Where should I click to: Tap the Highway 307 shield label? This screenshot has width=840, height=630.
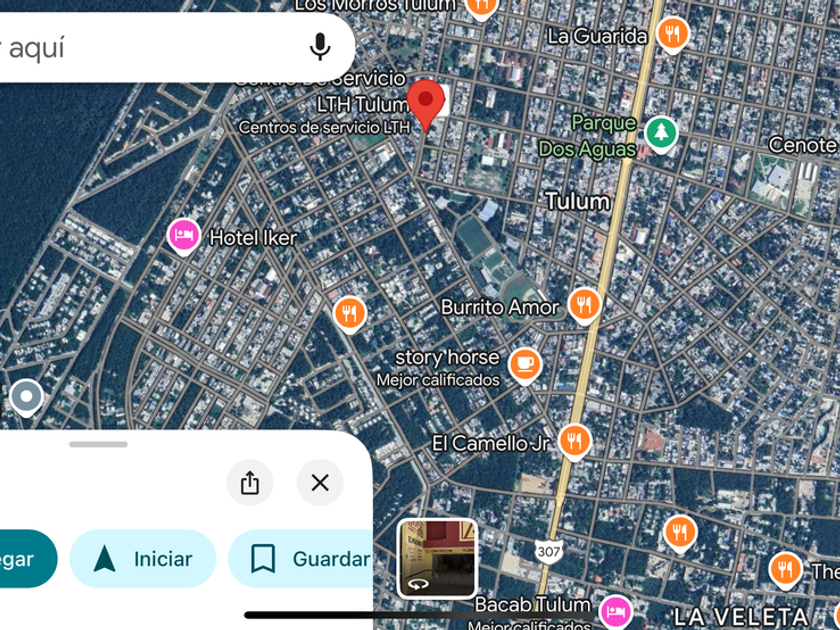pos(549,552)
